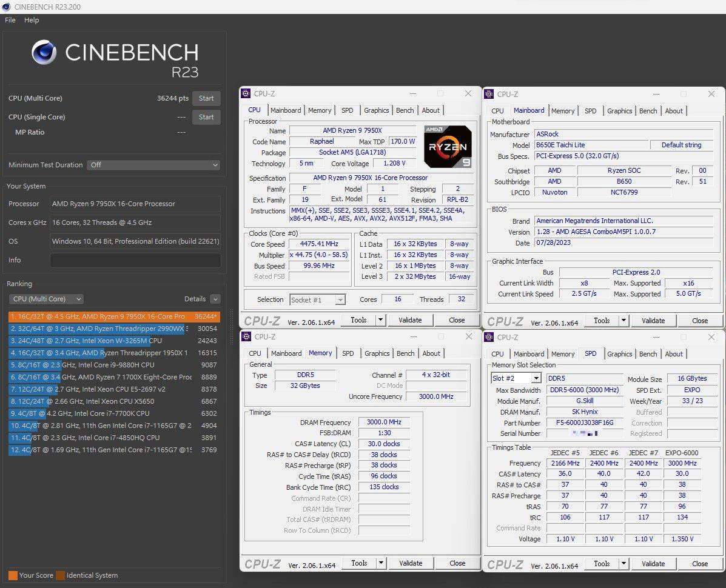Start the CPU Multi Core benchmark

click(x=206, y=98)
